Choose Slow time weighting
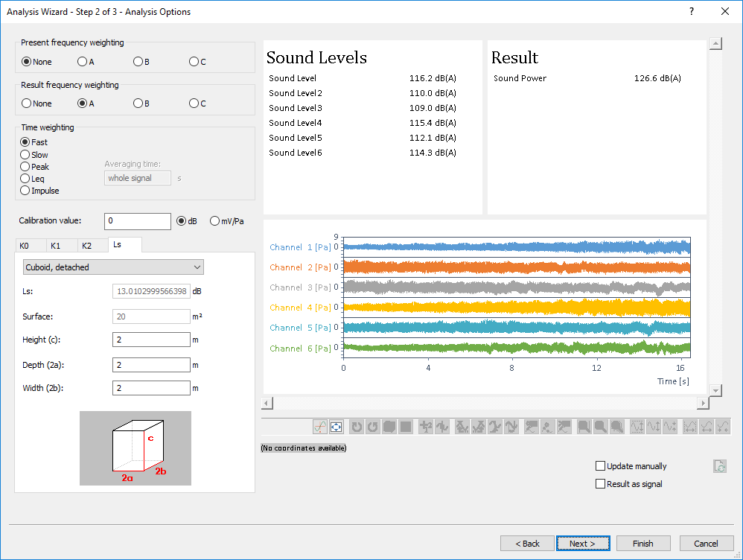 click(x=34, y=155)
